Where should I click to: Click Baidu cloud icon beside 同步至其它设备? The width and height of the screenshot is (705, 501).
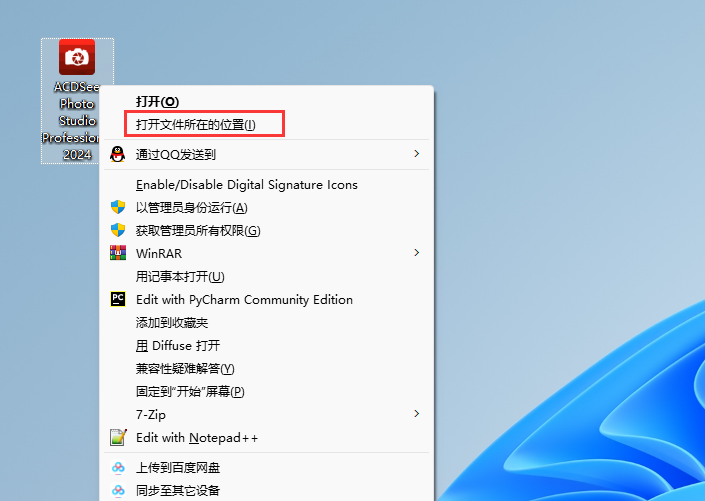click(x=118, y=490)
